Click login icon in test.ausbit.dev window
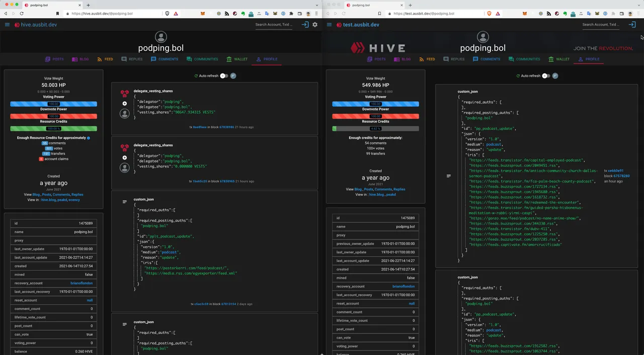This screenshot has height=355, width=644. 632,25
